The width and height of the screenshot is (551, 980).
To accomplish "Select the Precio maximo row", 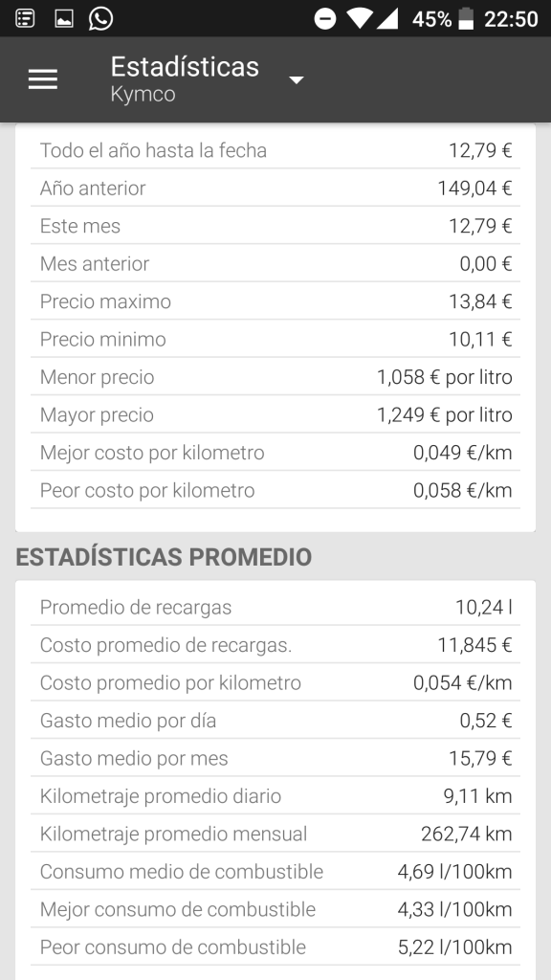I will click(x=275, y=301).
